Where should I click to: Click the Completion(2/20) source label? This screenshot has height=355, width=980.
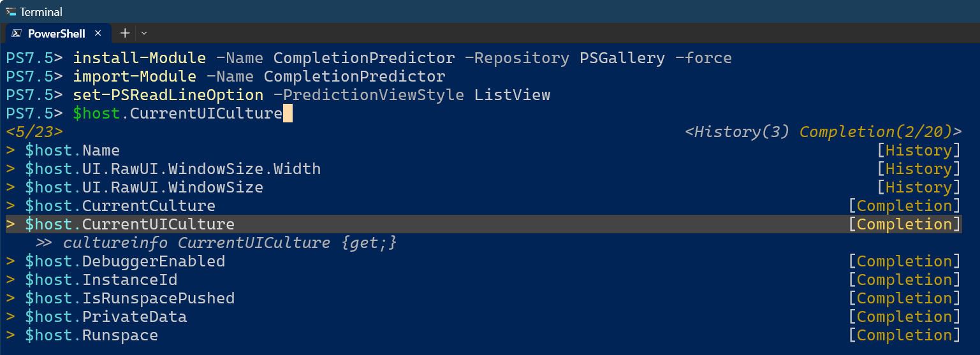click(x=879, y=132)
